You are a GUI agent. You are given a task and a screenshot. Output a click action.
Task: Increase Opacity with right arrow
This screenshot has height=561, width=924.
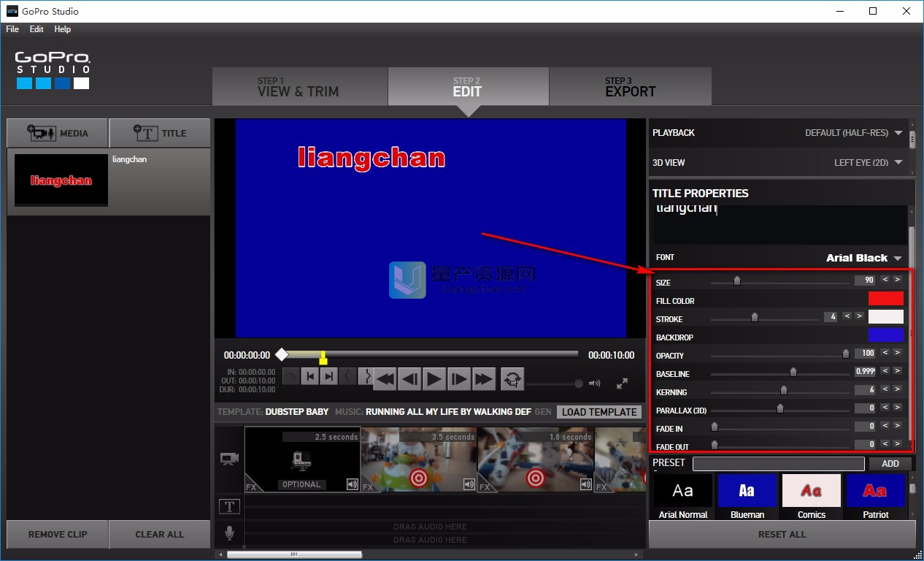898,353
